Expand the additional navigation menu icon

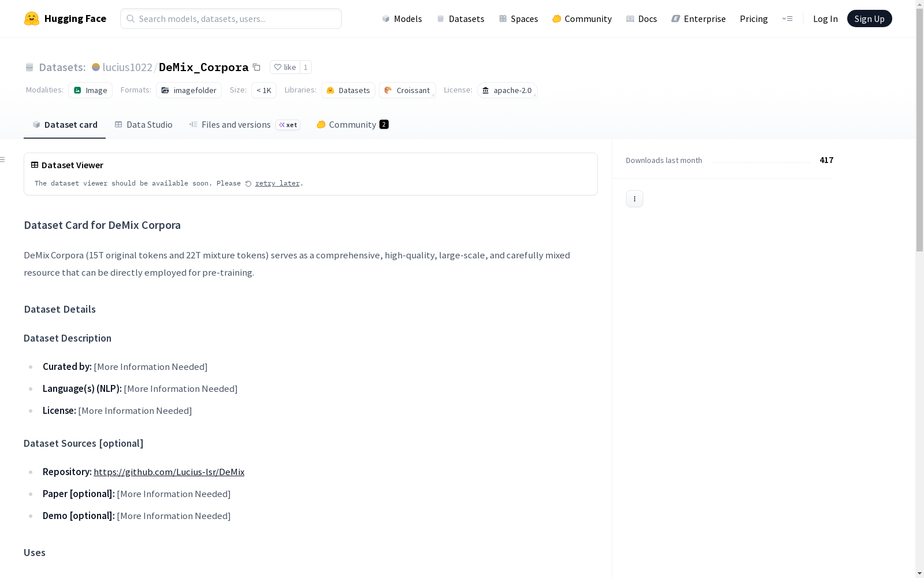click(x=787, y=18)
